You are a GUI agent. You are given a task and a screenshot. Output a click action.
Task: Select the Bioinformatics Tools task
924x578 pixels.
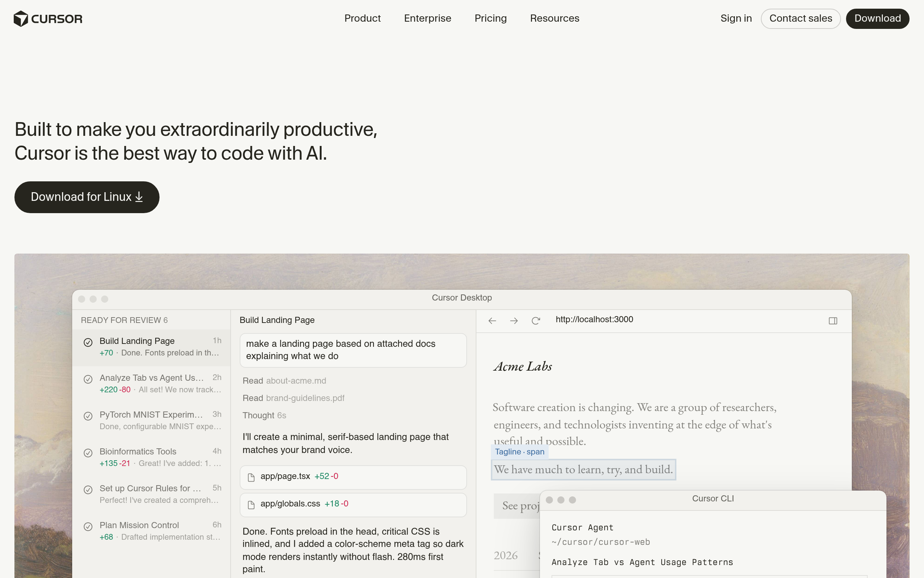[152, 458]
